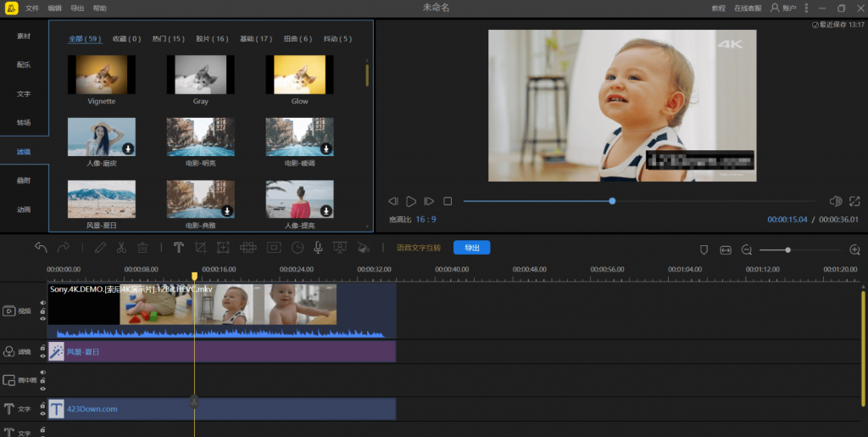Split the clip with the scissors tool
The width and height of the screenshot is (868, 437).
121,248
